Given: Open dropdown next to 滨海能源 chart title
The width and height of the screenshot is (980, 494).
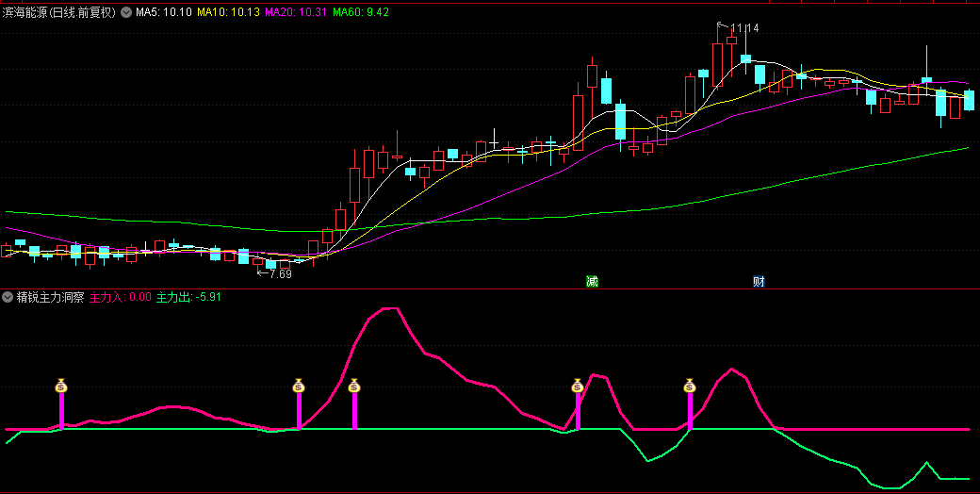Looking at the screenshot, I should point(126,12).
